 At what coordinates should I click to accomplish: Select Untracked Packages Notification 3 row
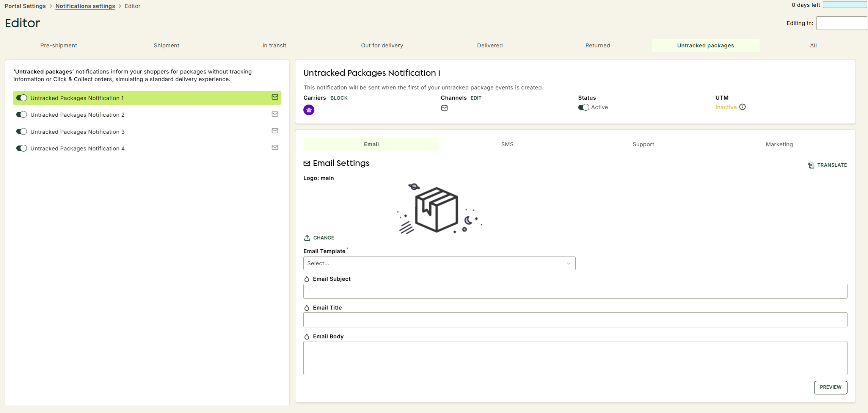(147, 131)
